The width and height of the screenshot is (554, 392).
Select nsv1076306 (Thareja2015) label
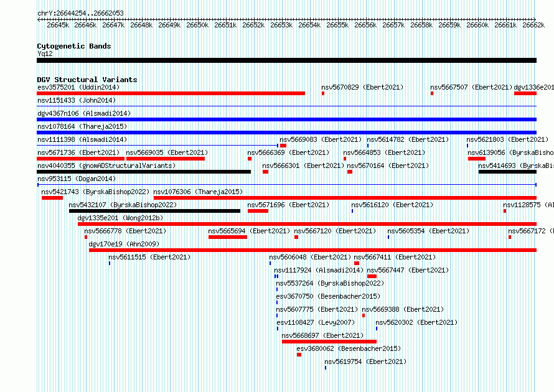pos(198,192)
